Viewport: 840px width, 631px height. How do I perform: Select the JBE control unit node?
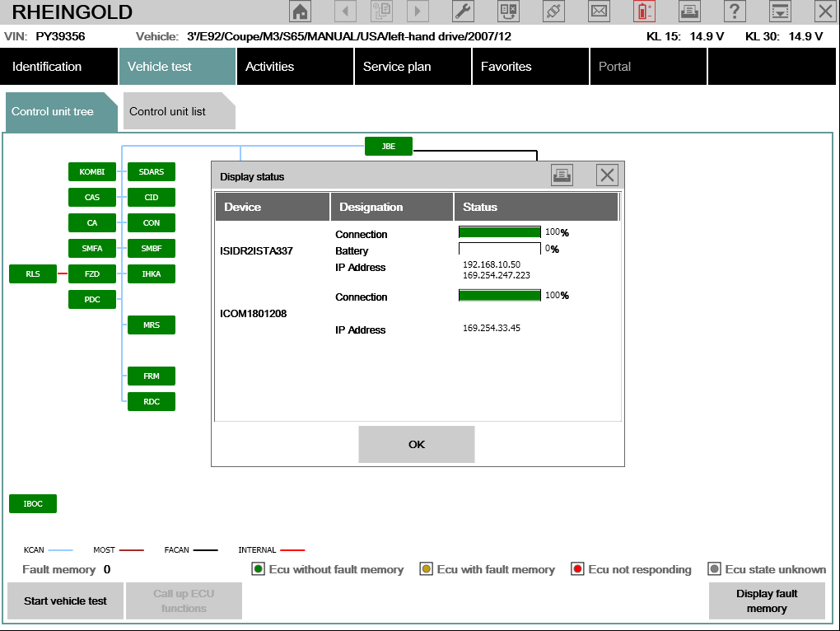[389, 147]
